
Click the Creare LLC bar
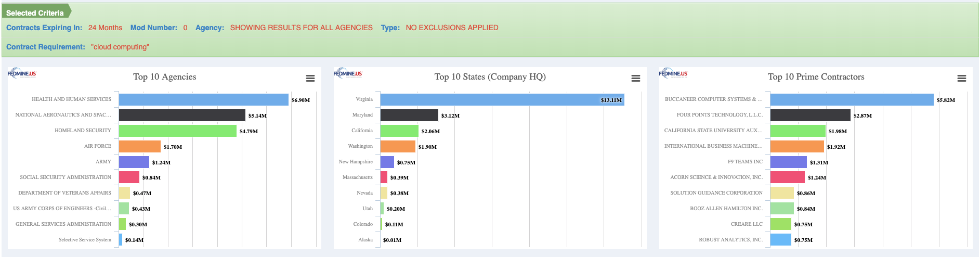point(781,224)
